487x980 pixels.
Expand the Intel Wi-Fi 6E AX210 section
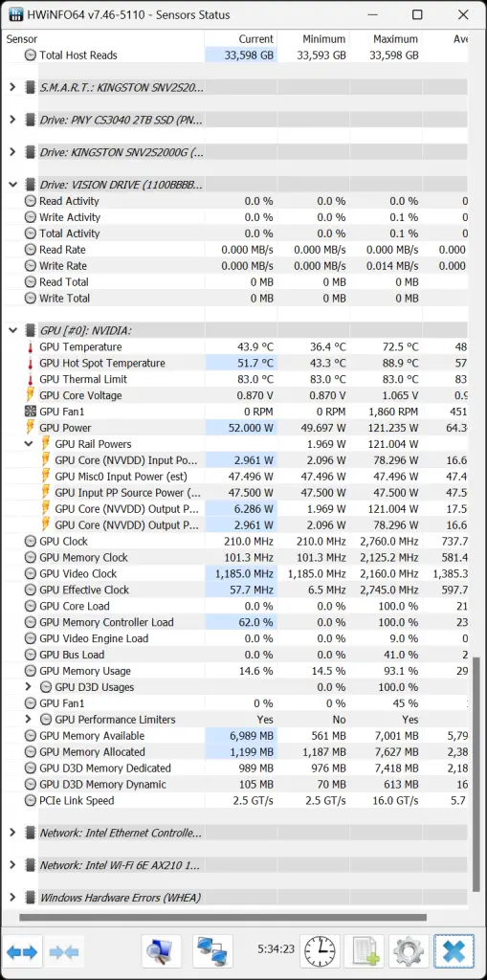pos(12,865)
